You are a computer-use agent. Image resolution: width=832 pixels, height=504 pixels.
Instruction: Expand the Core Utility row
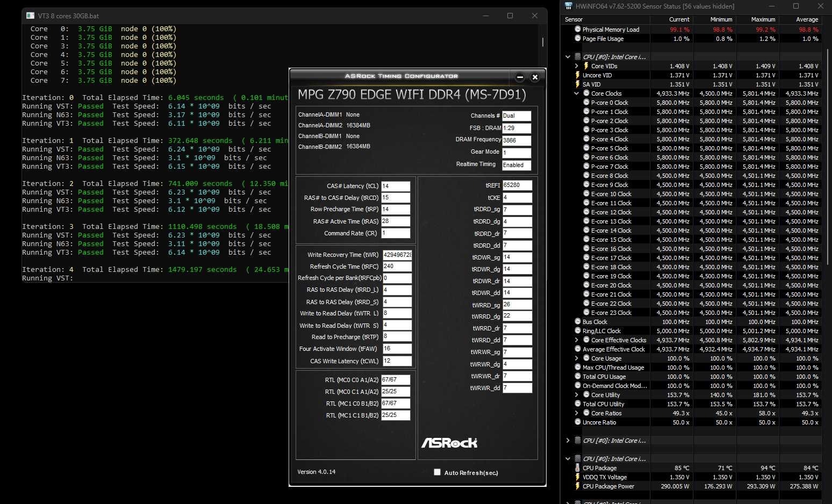pos(577,394)
